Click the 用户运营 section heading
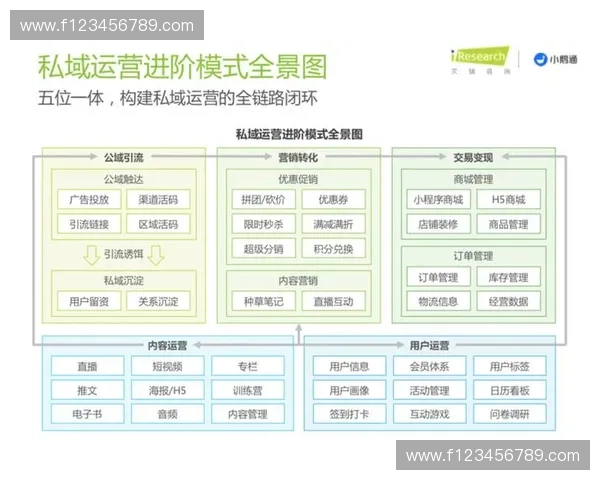The image size is (600, 480). pos(429,346)
